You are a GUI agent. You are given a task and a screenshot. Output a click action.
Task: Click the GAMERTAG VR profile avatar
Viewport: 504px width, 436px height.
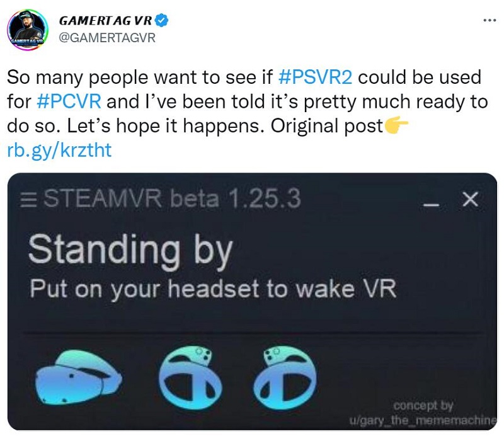(28, 30)
